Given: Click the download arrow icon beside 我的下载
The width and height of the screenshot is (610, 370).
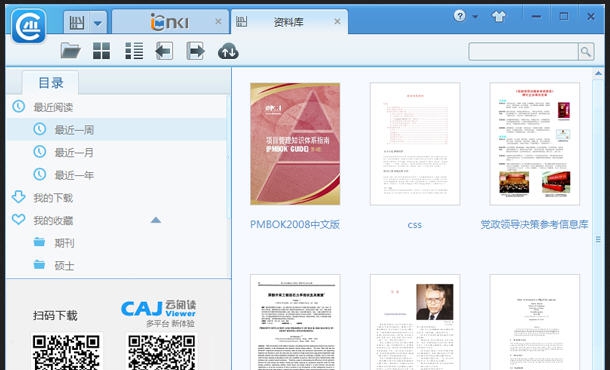Looking at the screenshot, I should 18,197.
